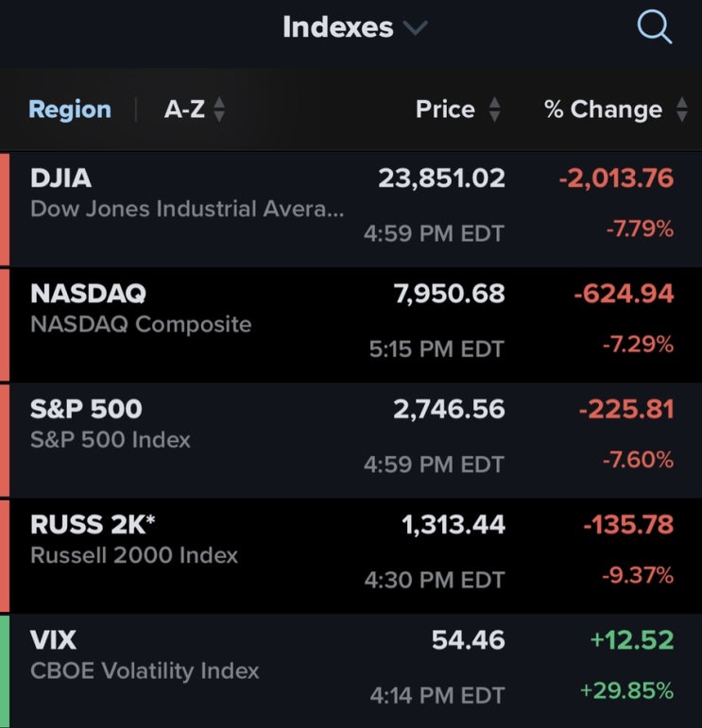Select the Region sort tab
This screenshot has width=702, height=728.
[70, 110]
